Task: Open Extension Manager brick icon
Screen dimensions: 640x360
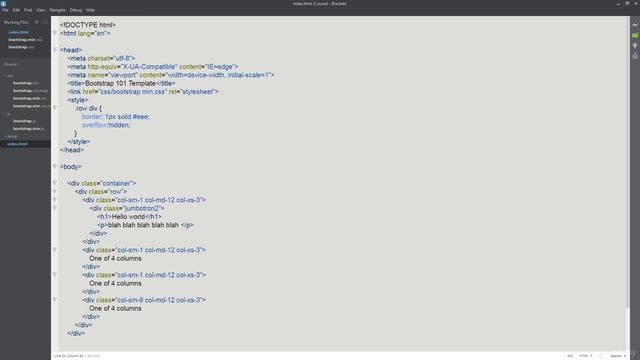Action: [x=635, y=36]
